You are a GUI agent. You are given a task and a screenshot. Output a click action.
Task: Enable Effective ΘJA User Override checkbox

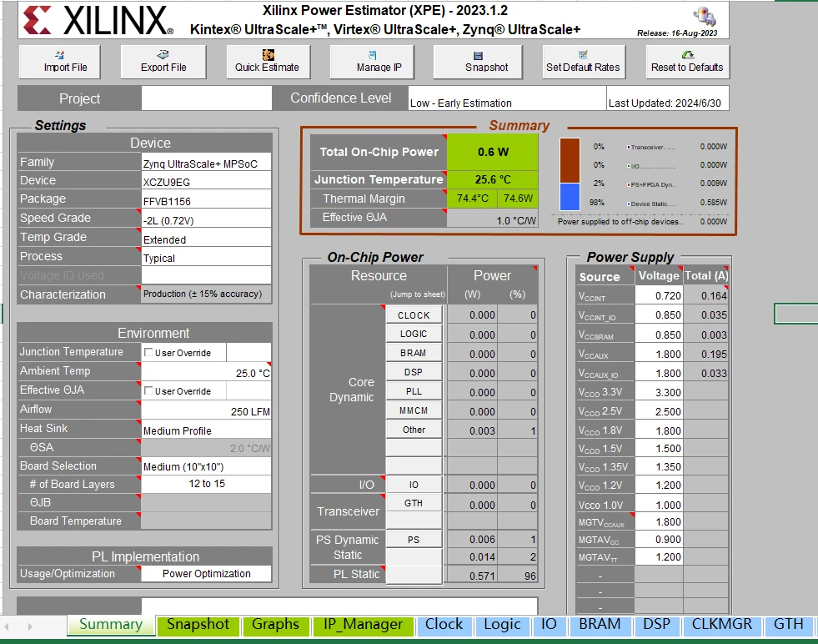148,390
